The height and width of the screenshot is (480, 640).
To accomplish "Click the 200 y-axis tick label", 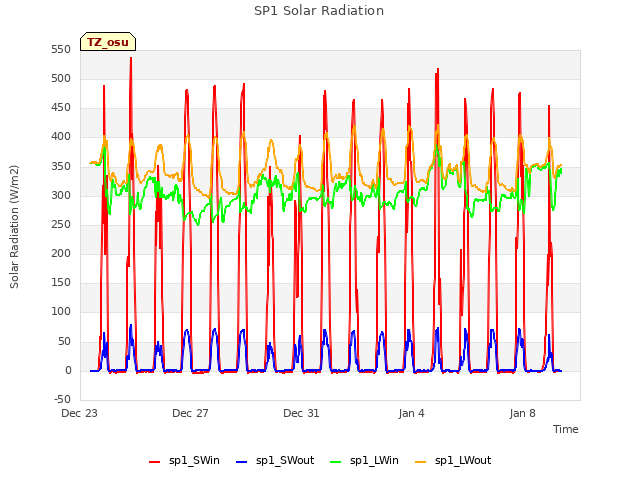I will point(61,253).
